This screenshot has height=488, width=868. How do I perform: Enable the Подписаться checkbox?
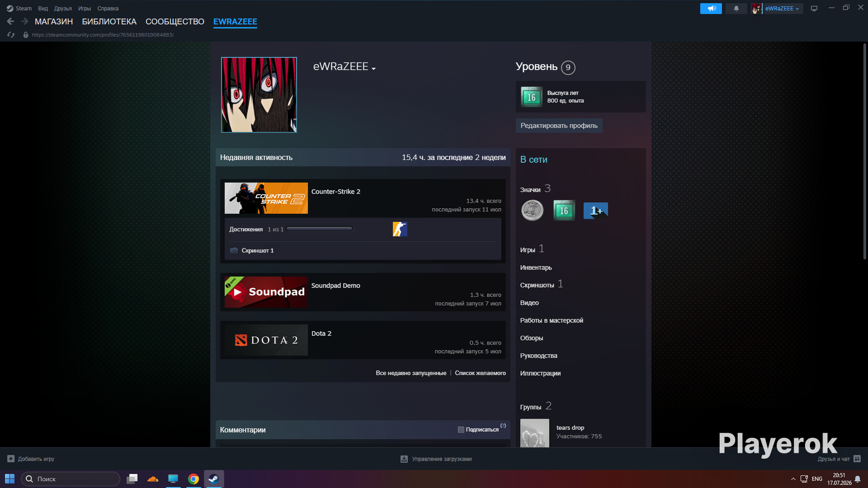(461, 429)
